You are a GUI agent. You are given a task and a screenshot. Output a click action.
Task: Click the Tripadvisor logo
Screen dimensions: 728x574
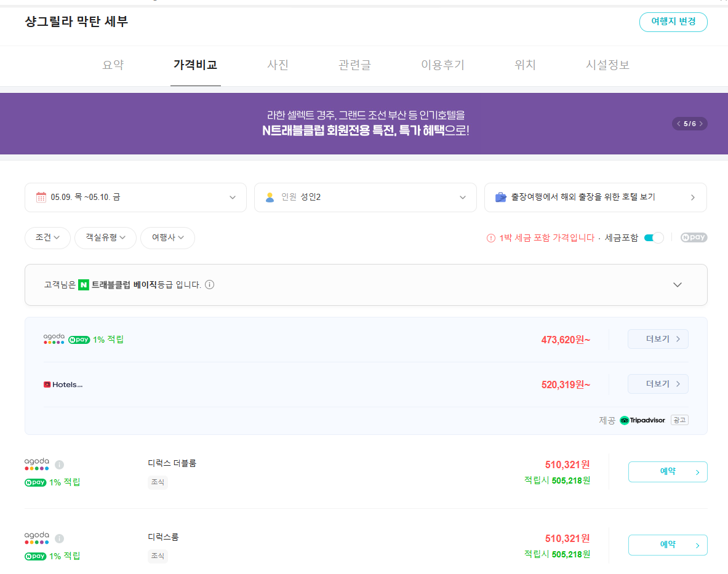coord(642,420)
